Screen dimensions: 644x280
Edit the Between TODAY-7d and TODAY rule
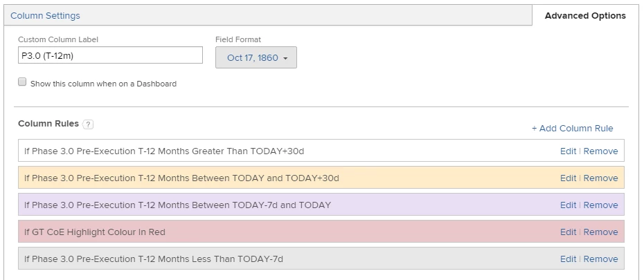[x=568, y=205]
